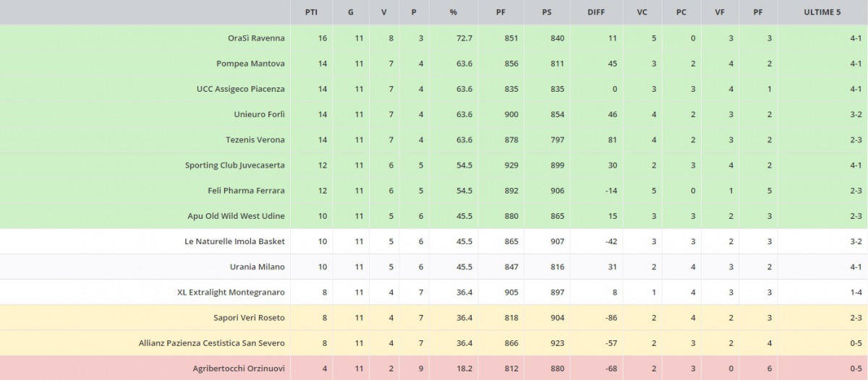This screenshot has width=868, height=380.
Task: Open Apu Old Wild West Udine
Action: pos(236,216)
